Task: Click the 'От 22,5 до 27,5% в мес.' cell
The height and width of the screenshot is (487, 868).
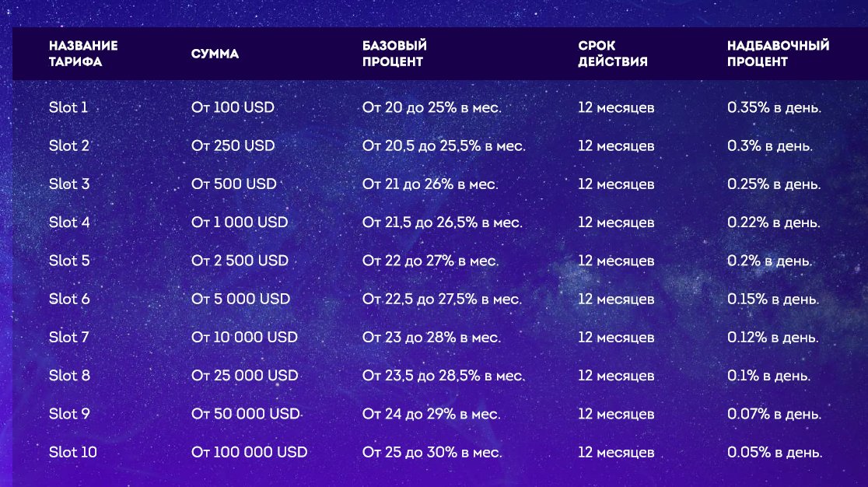Action: [x=442, y=299]
